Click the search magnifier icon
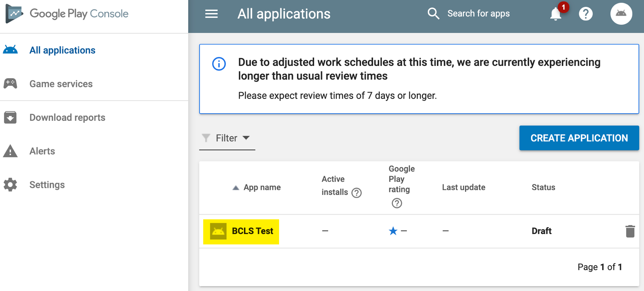The height and width of the screenshot is (291, 644). 433,14
